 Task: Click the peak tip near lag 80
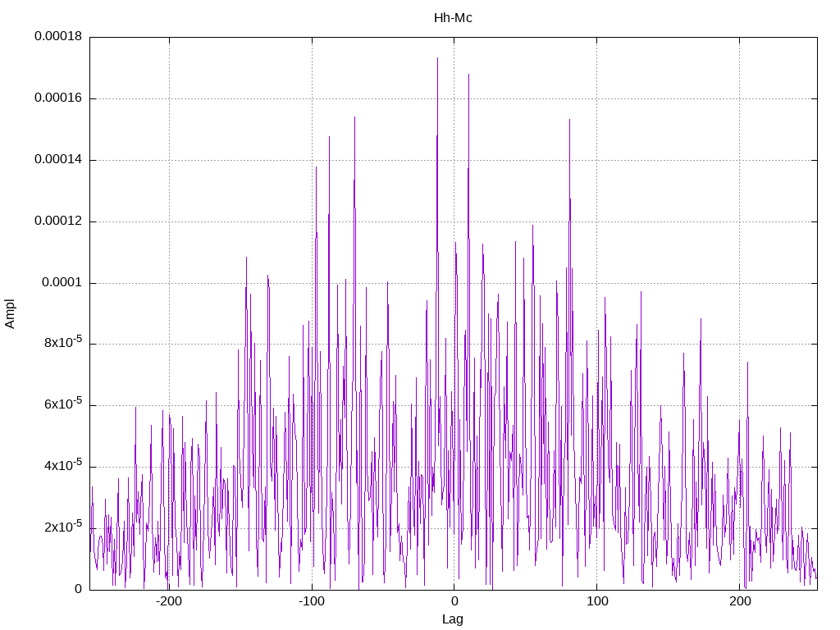[x=569, y=120]
